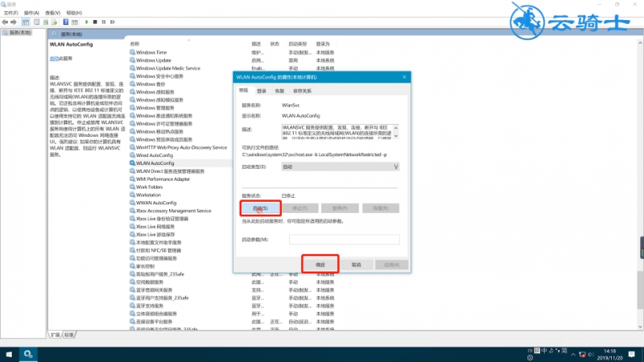Image resolution: width=644 pixels, height=362 pixels.
Task: Open the 启动类型 dropdown showing 自动
Action: click(x=340, y=167)
